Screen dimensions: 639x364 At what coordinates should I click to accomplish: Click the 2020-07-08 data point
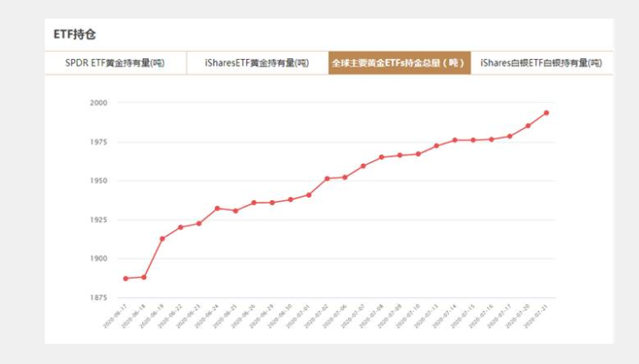pos(381,157)
